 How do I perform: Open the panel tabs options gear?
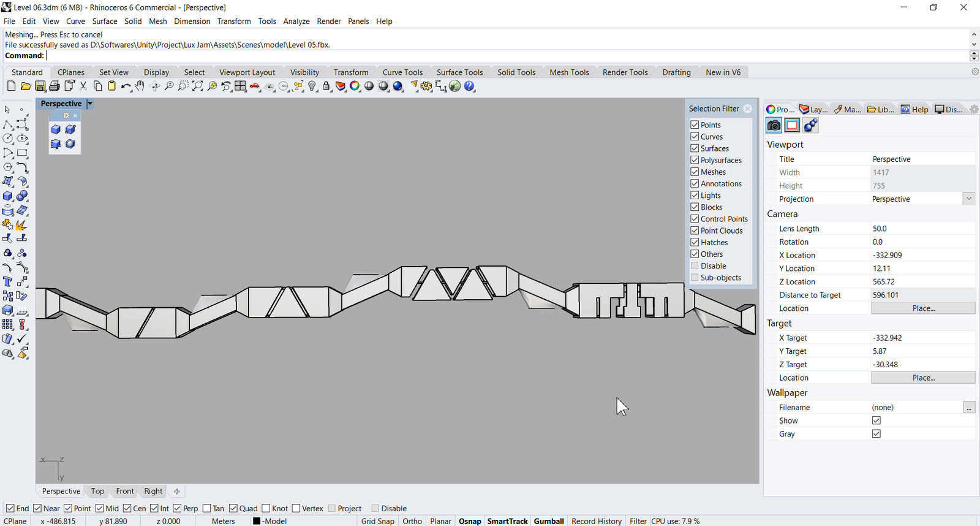974,109
